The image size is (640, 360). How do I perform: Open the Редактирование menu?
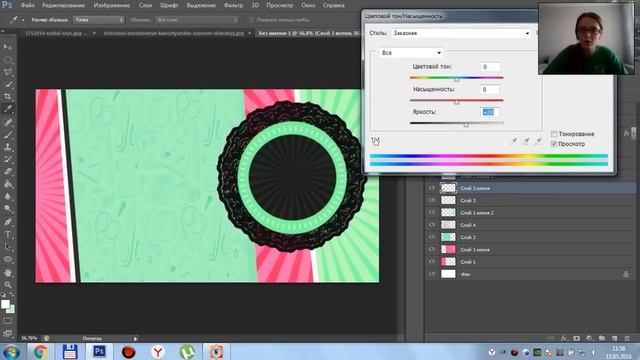(x=63, y=5)
